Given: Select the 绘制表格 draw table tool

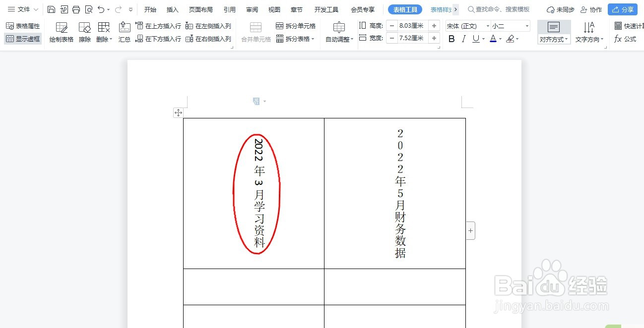Looking at the screenshot, I should (62, 33).
